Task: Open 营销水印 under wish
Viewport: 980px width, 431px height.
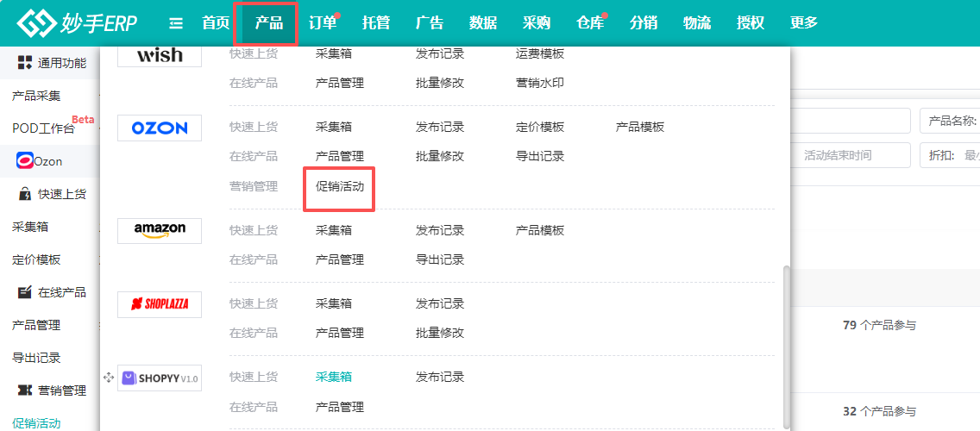Action: (x=540, y=83)
